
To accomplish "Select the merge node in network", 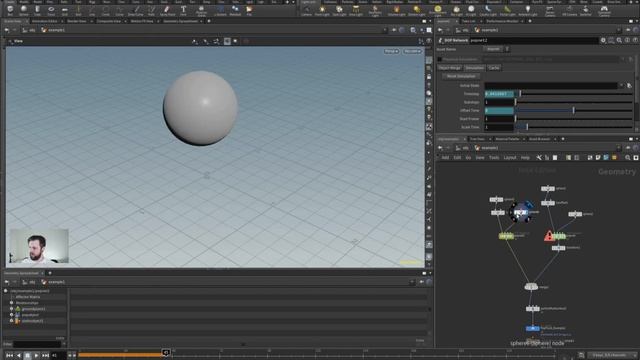I will 531,287.
